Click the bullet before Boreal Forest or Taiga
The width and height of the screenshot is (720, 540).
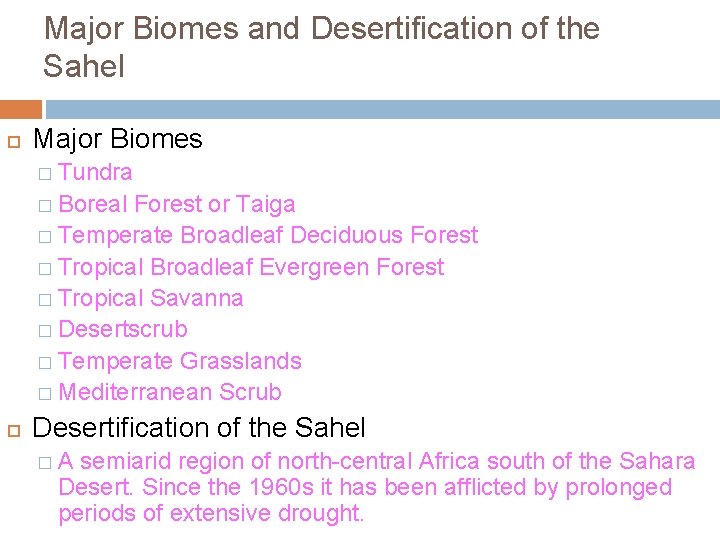45,206
